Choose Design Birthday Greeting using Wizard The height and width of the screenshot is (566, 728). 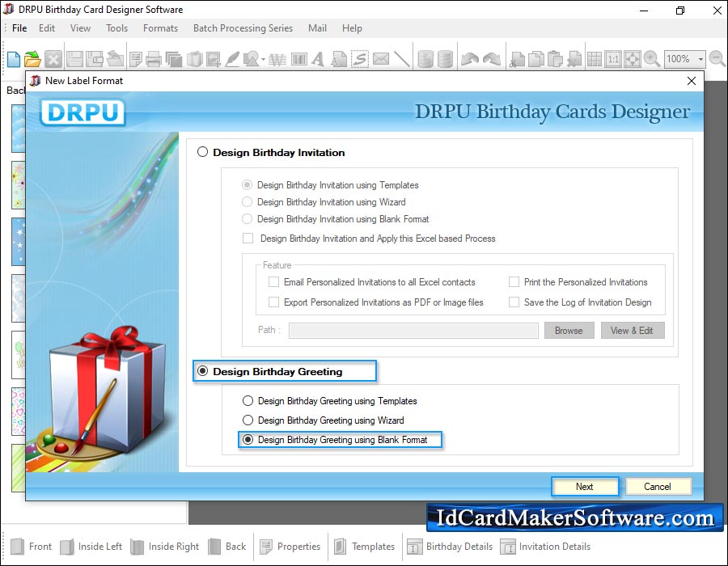click(x=248, y=420)
